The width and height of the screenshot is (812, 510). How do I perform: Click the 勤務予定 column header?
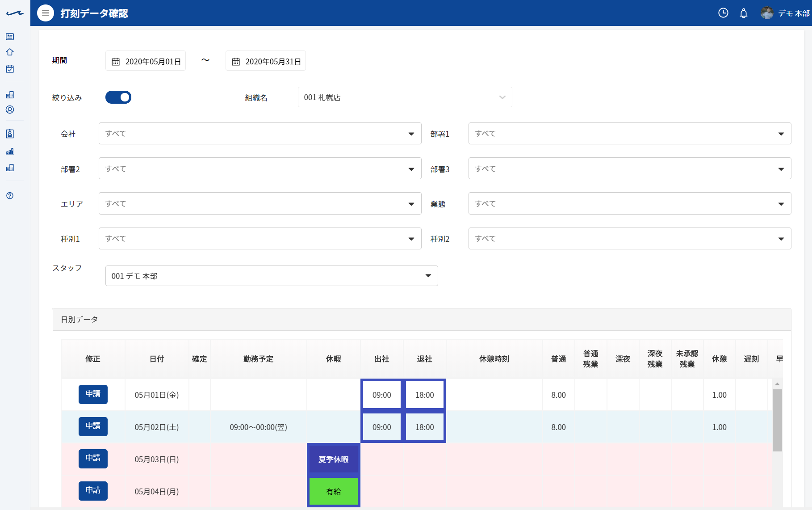coord(259,359)
